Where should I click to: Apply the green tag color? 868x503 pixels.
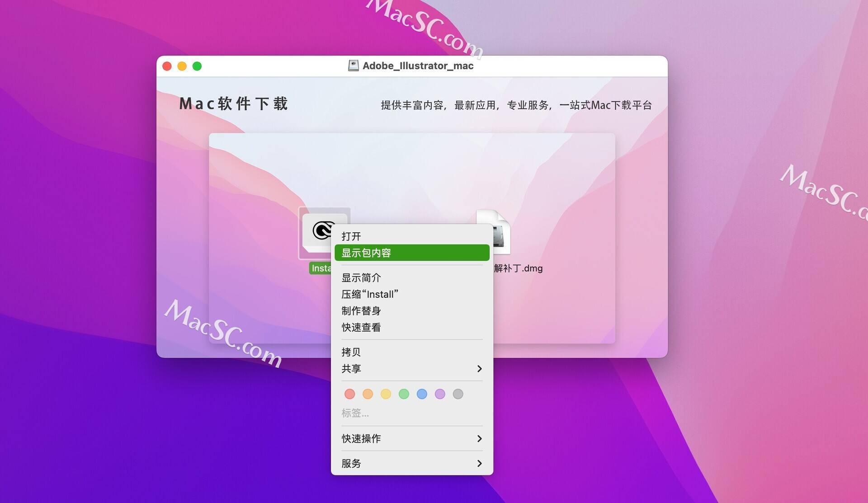pyautogui.click(x=404, y=394)
